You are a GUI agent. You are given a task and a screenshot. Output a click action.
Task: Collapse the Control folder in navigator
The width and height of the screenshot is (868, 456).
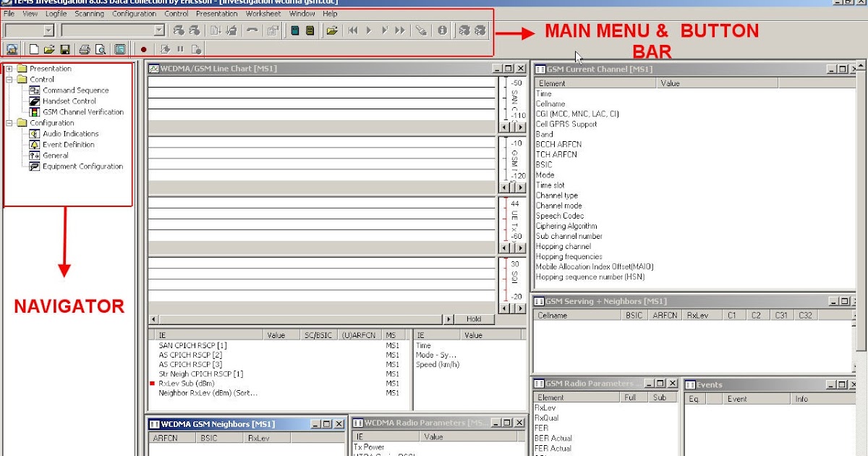point(7,79)
